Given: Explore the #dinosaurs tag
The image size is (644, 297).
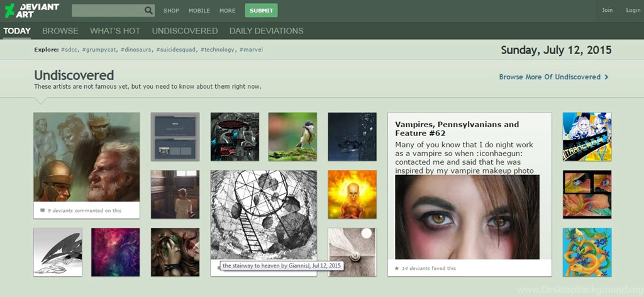Looking at the screenshot, I should click(x=136, y=50).
